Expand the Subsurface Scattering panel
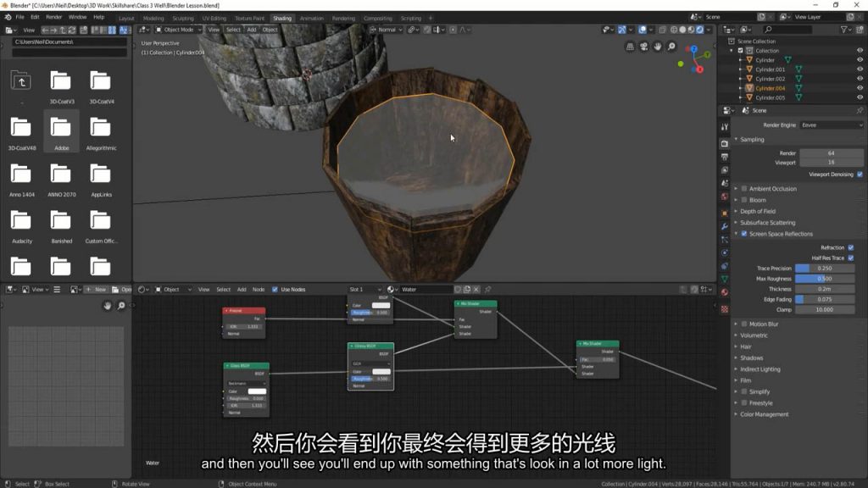The image size is (868, 488). click(x=767, y=223)
